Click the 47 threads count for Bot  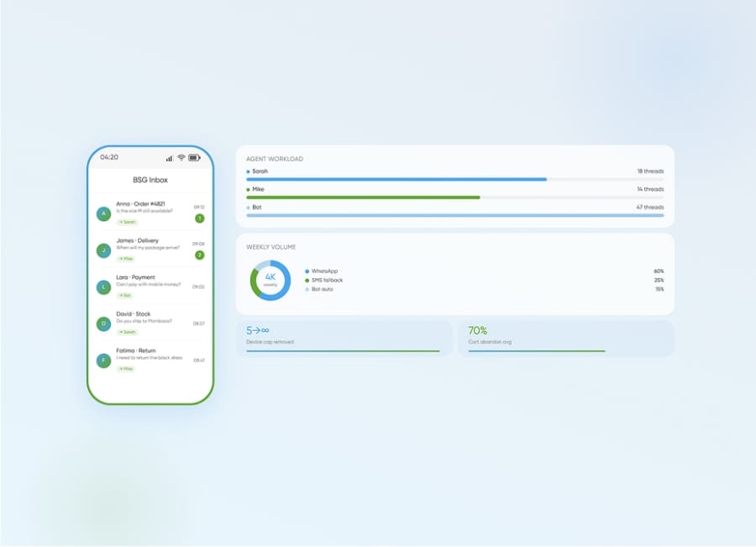(650, 207)
